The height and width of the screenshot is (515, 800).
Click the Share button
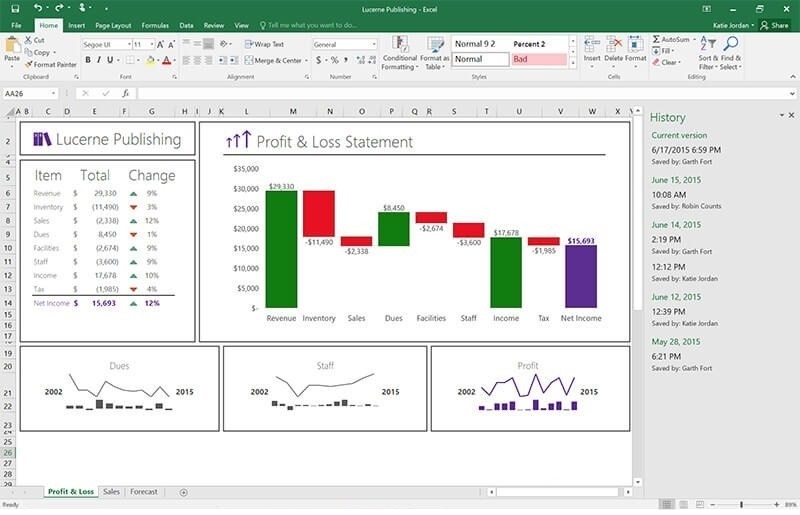[x=775, y=25]
